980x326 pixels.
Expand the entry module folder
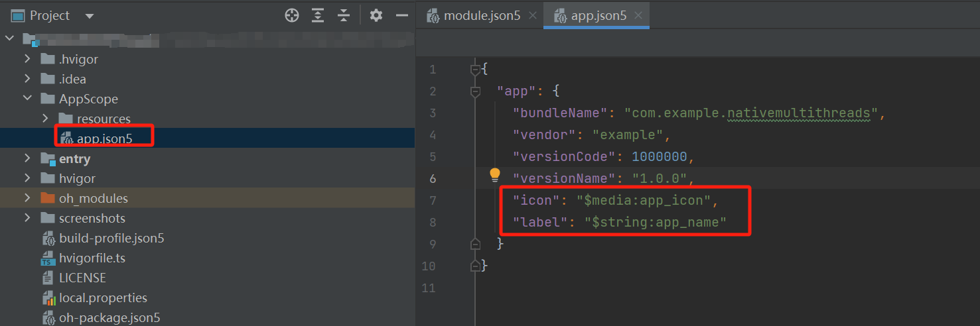pyautogui.click(x=27, y=158)
